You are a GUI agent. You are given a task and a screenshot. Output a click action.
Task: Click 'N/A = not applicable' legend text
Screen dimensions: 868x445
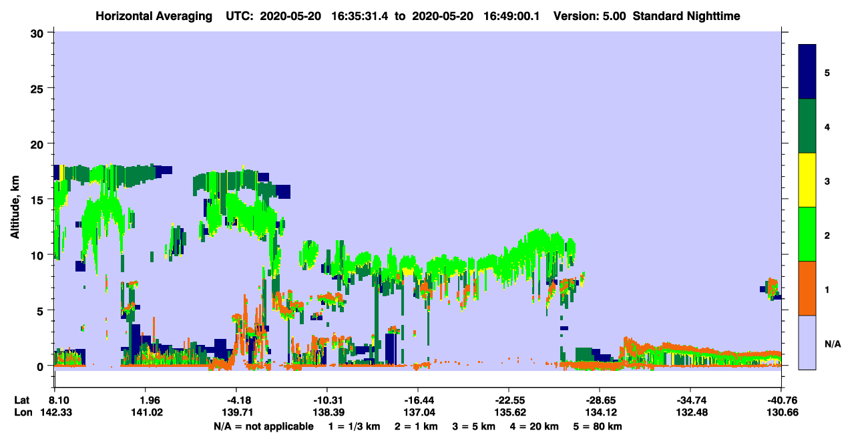(263, 426)
